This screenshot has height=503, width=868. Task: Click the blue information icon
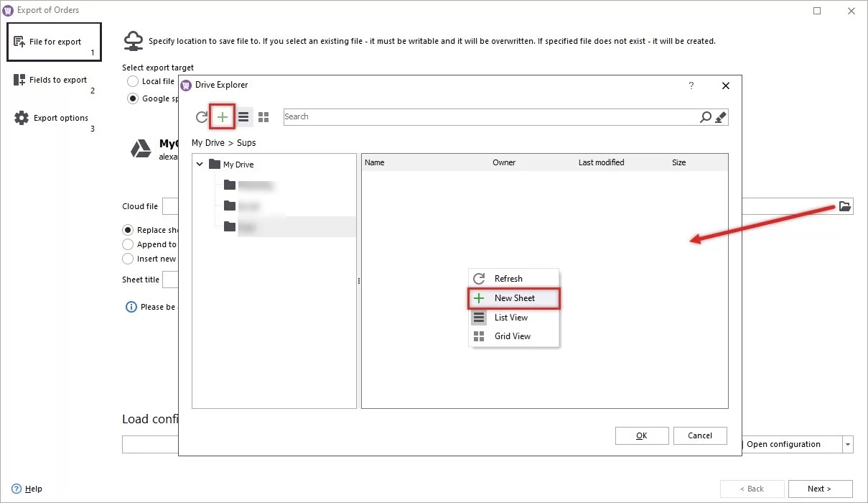pos(130,307)
